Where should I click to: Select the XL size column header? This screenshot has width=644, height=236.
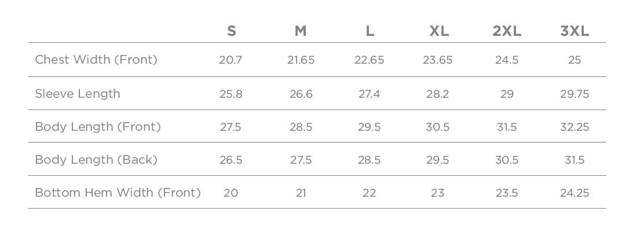click(x=438, y=31)
